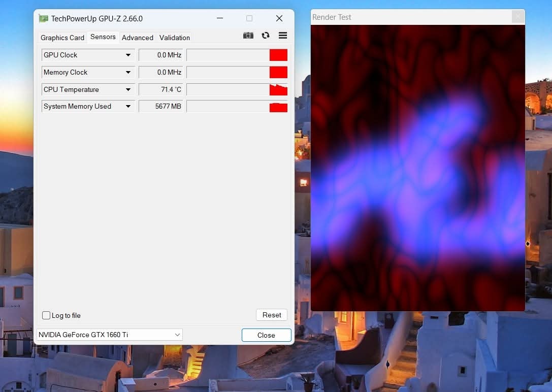The width and height of the screenshot is (552, 392).
Task: Click the refresh sensors icon
Action: (266, 36)
